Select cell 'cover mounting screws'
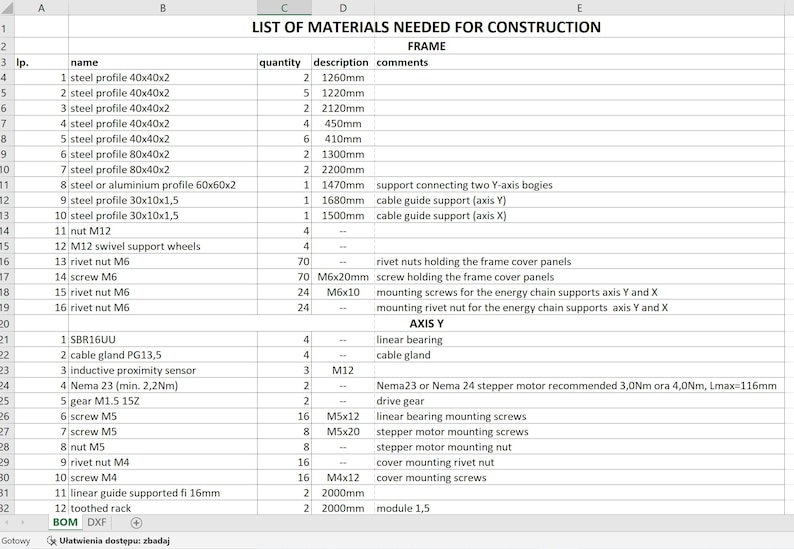This screenshot has width=794, height=549. click(579, 478)
